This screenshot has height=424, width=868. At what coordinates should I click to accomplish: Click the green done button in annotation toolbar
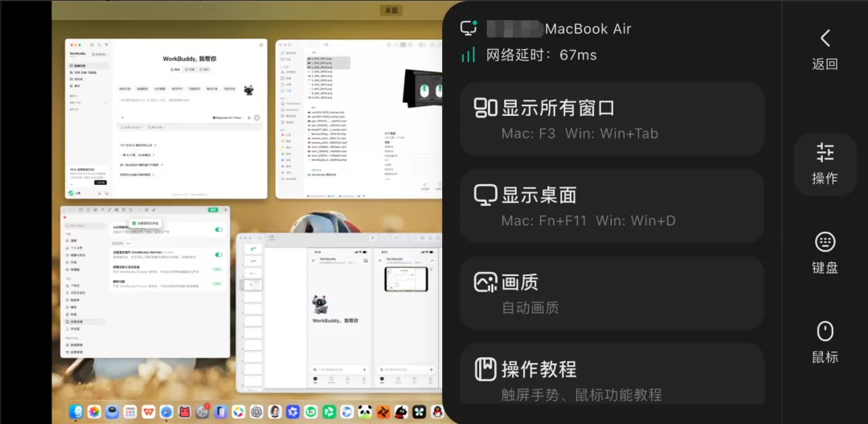coord(213,209)
